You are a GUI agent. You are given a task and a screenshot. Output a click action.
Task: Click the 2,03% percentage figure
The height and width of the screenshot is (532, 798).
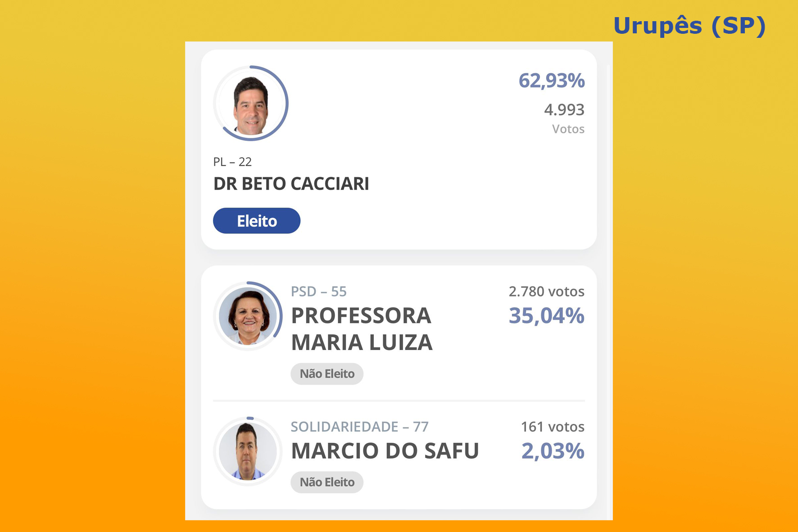coord(553,451)
